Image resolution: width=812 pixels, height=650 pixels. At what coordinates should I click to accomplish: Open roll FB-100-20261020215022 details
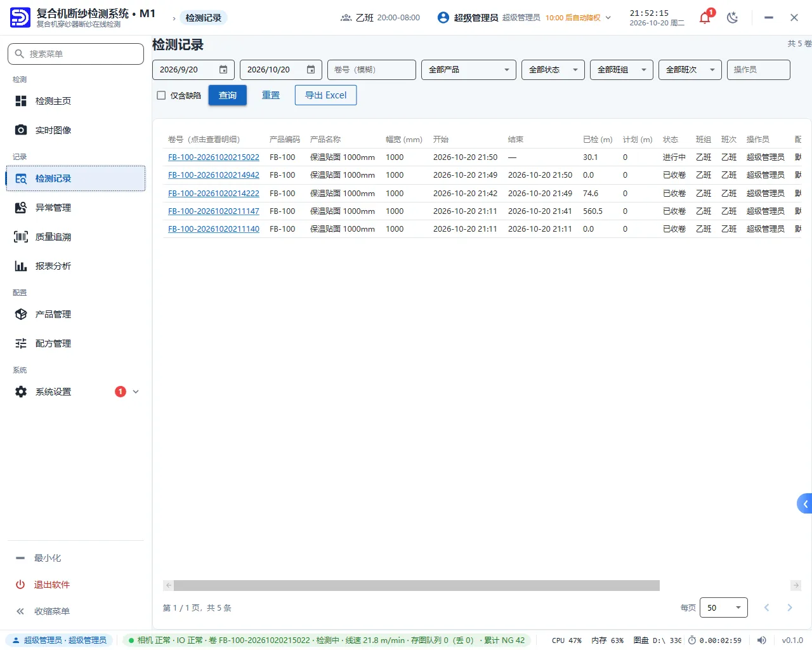(x=214, y=157)
